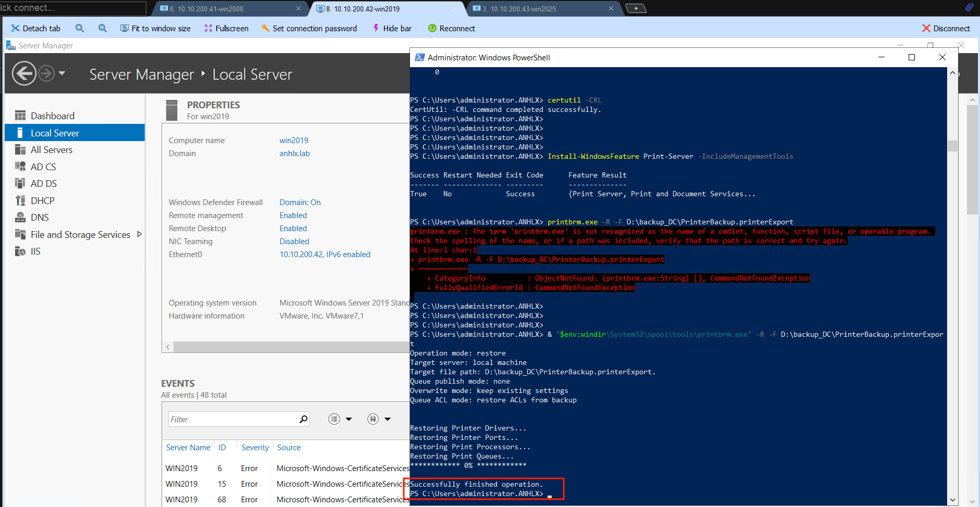Sort events by Source column
Screen dimensions: 980x507
pos(289,447)
